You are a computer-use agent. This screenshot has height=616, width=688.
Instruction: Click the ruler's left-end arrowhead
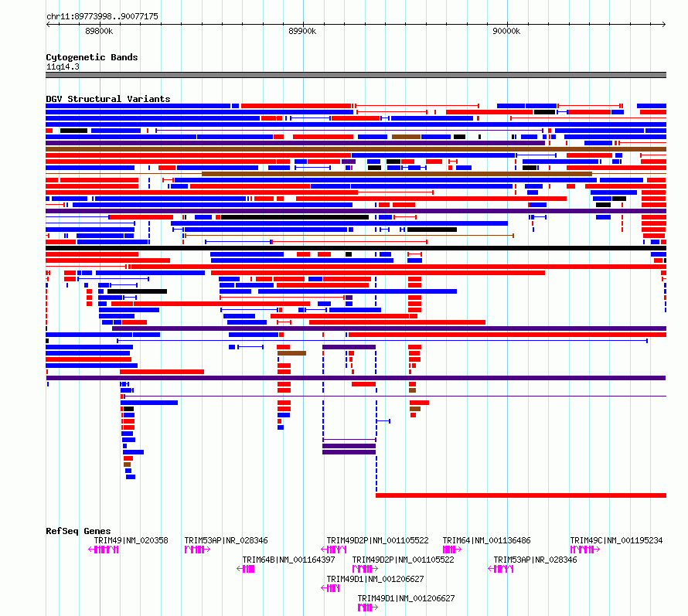click(x=48, y=24)
